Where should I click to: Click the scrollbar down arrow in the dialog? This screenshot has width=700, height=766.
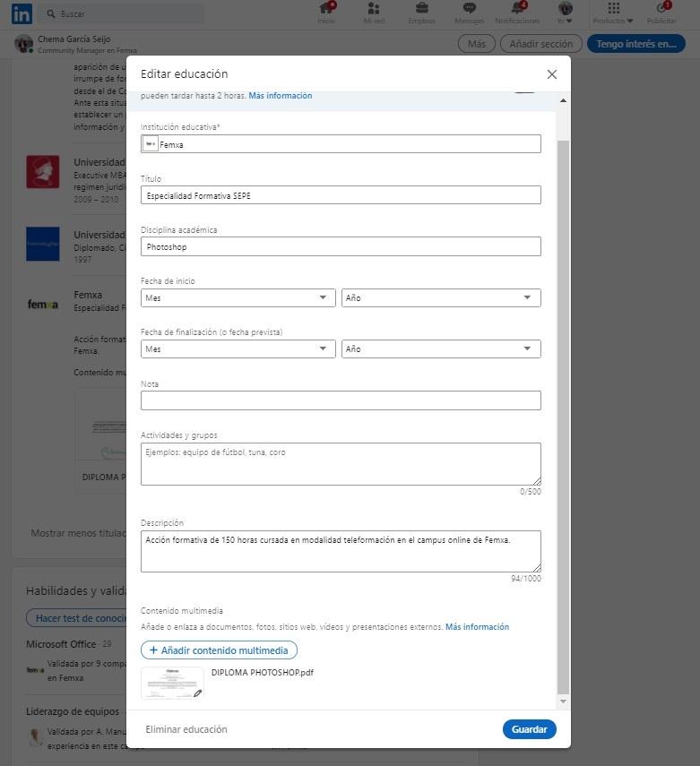(x=563, y=701)
